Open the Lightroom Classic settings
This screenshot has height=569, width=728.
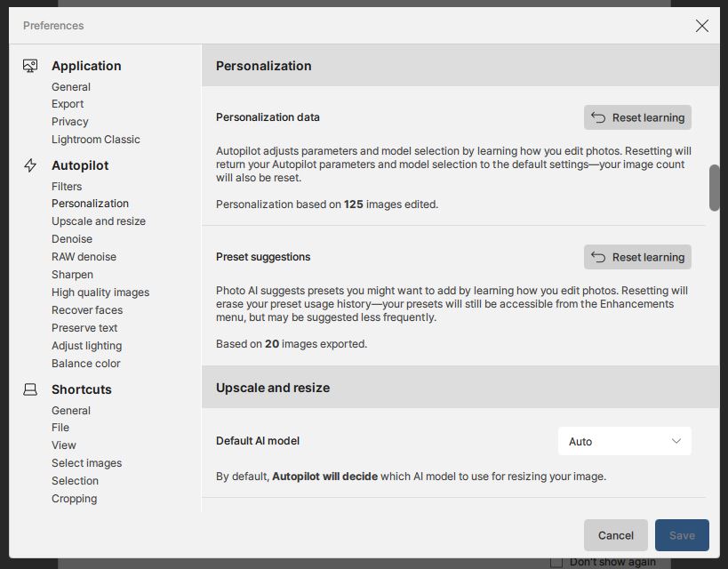click(x=95, y=139)
